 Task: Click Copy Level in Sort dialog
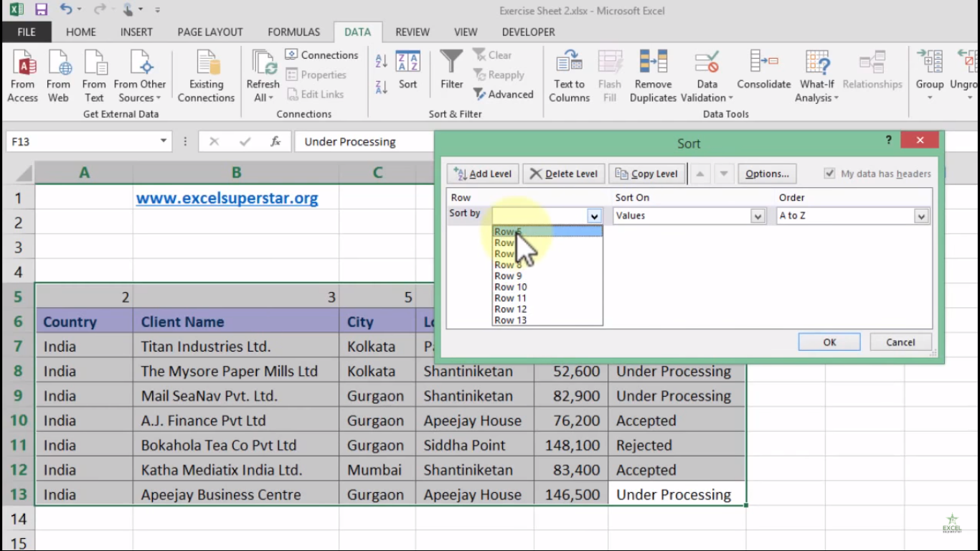646,174
